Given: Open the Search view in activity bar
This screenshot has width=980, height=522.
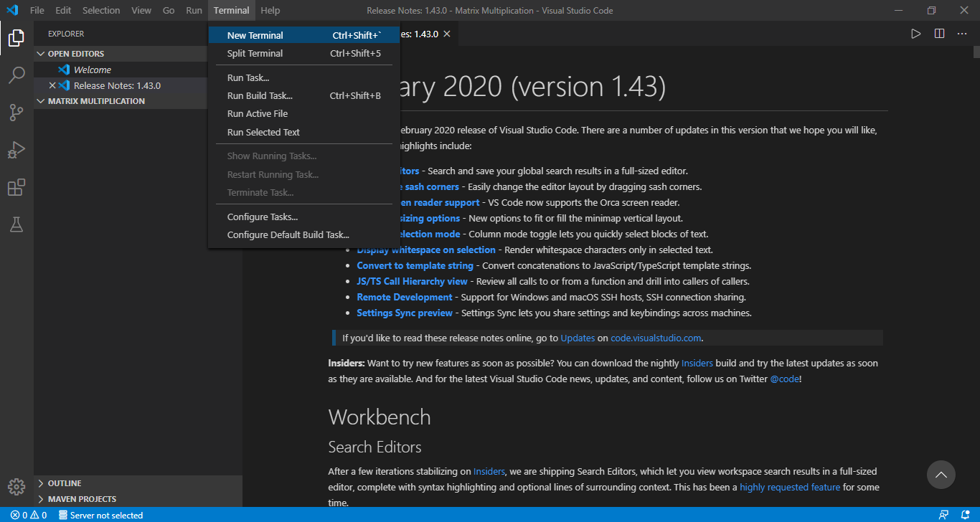Looking at the screenshot, I should point(17,75).
